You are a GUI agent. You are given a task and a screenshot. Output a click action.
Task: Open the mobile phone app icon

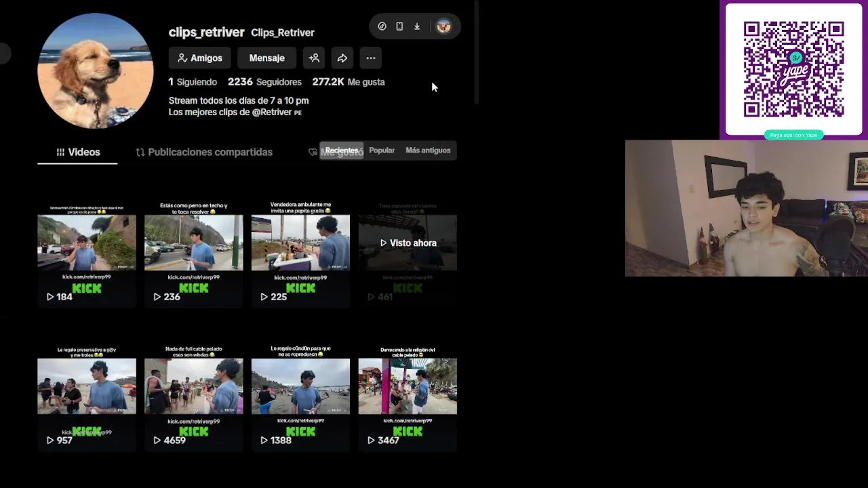coord(399,26)
